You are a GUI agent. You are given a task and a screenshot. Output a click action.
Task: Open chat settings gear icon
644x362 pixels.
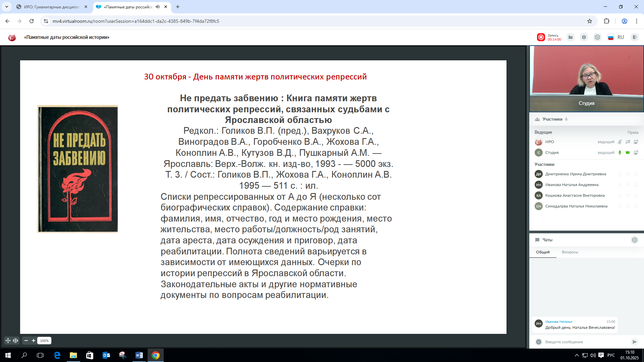pos(634,240)
